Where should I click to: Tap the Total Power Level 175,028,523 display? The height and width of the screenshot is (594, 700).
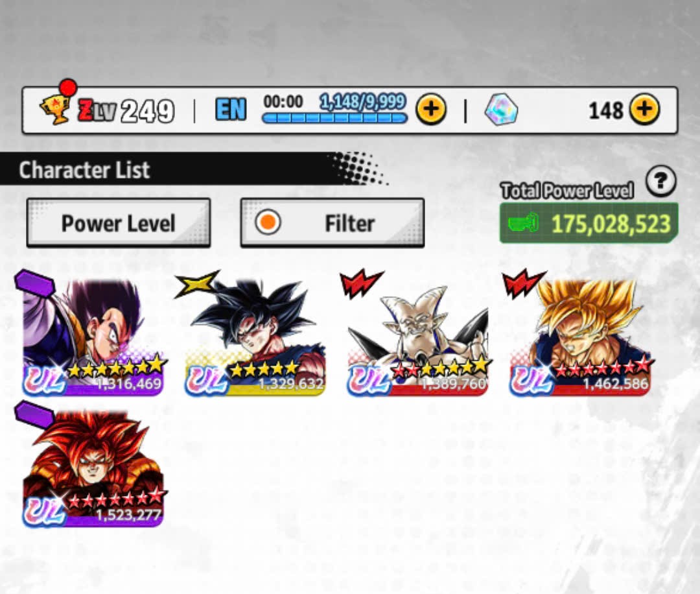(589, 223)
